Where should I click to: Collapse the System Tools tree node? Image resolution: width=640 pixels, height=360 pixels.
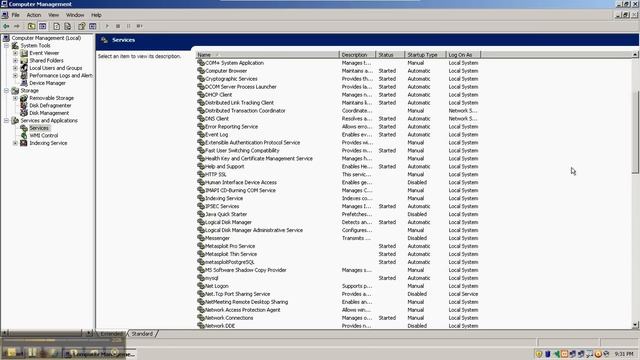[7, 46]
